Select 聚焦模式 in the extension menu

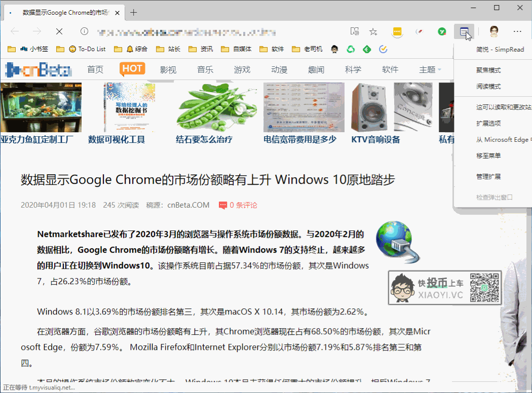488,70
